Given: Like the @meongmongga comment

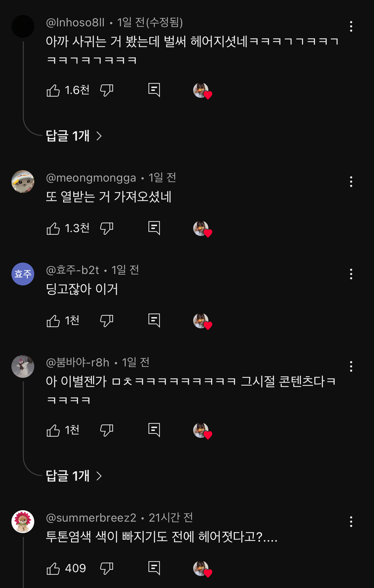Looking at the screenshot, I should pos(53,229).
